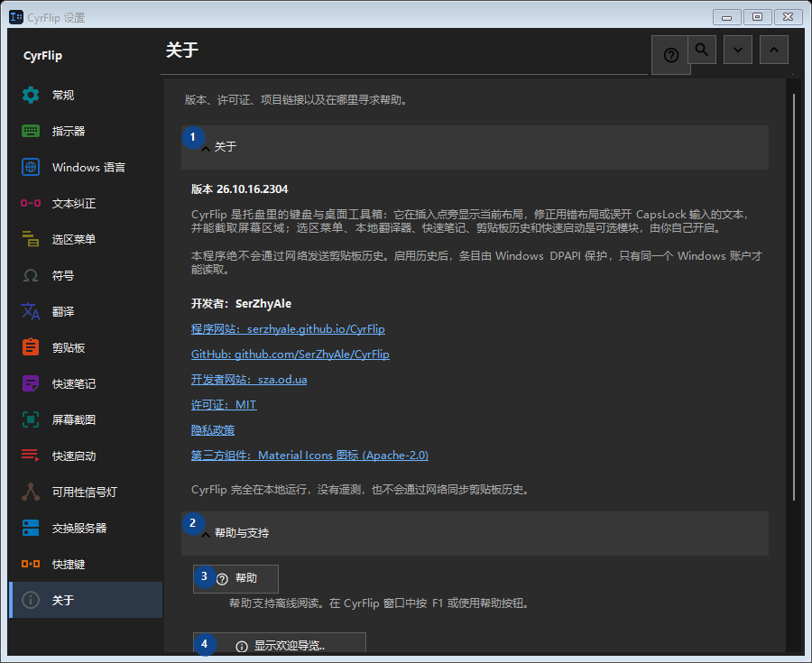The height and width of the screenshot is (663, 812).
Task: Select the 交换服务器 server icon
Action: [x=31, y=528]
